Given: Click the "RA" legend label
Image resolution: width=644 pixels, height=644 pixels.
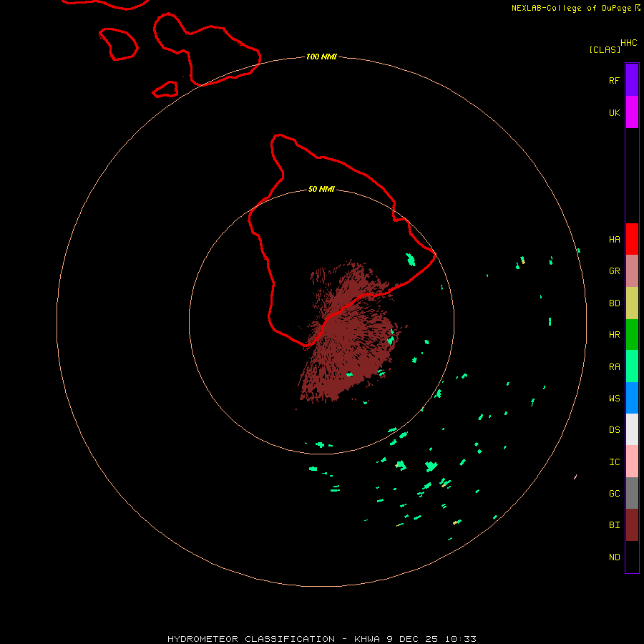Looking at the screenshot, I should point(615,367).
